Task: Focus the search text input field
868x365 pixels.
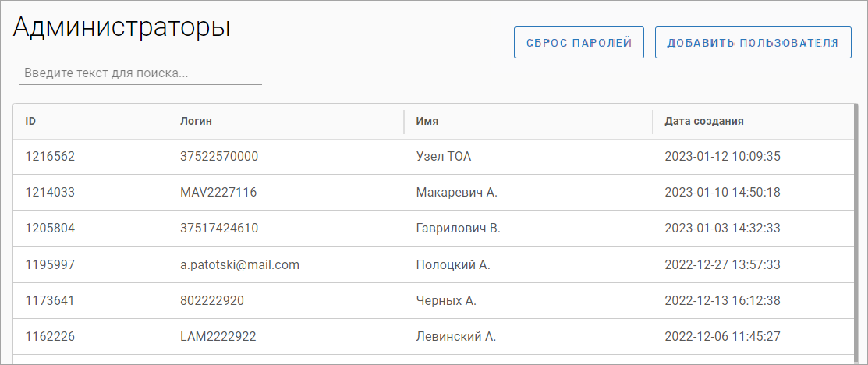Action: click(140, 73)
